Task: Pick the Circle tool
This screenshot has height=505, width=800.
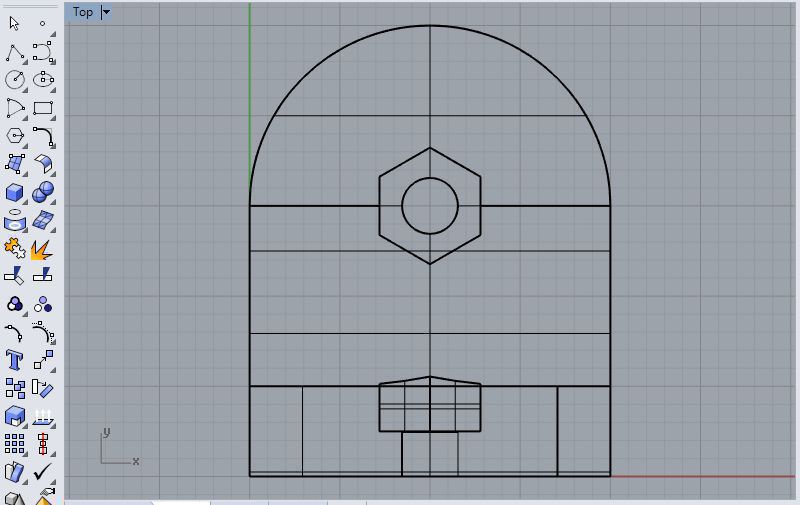Action: point(15,80)
